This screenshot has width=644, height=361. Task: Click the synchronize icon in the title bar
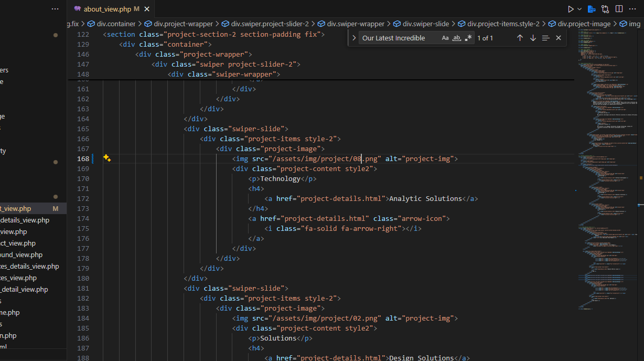click(605, 9)
